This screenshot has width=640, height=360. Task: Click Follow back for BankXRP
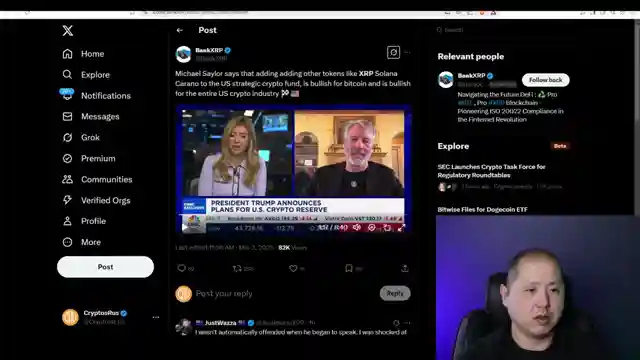(545, 80)
